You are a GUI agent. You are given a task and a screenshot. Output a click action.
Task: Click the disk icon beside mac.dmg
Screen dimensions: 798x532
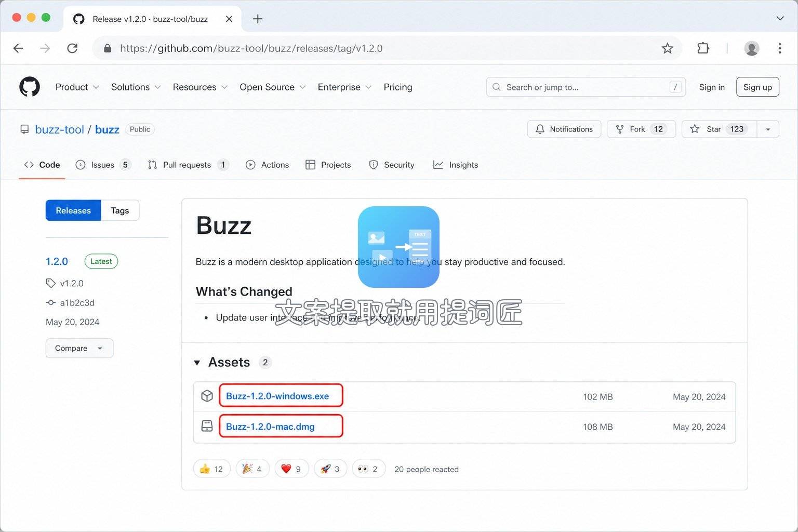(x=207, y=426)
